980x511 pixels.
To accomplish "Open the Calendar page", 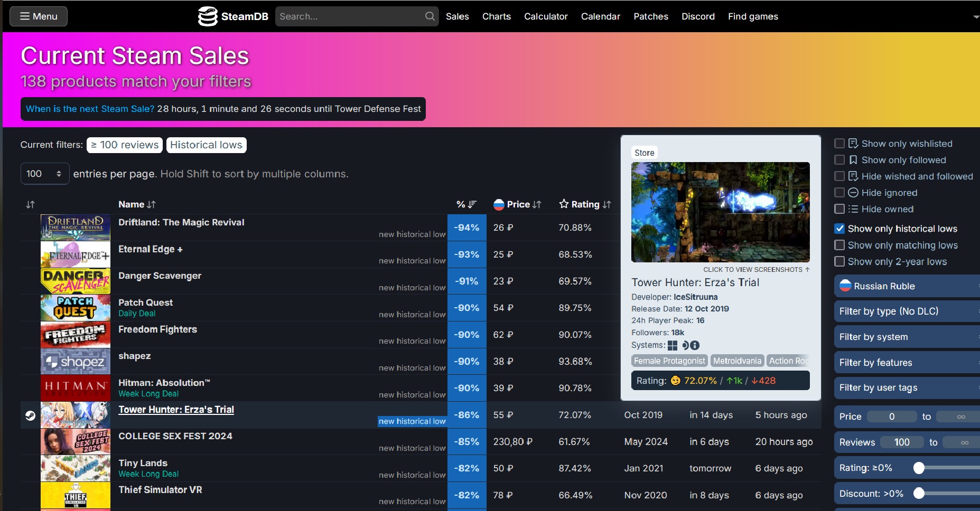I will click(601, 16).
